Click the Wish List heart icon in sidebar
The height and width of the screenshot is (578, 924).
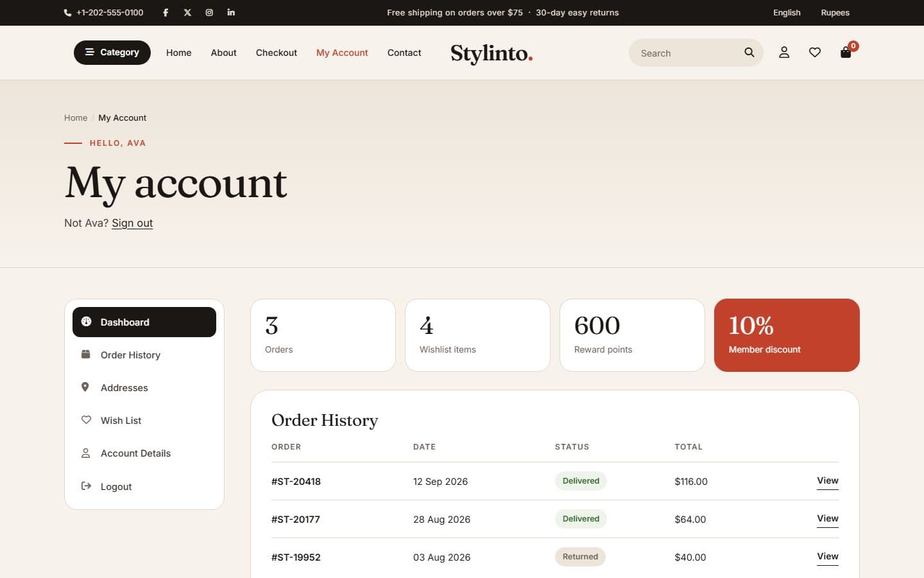coord(86,420)
